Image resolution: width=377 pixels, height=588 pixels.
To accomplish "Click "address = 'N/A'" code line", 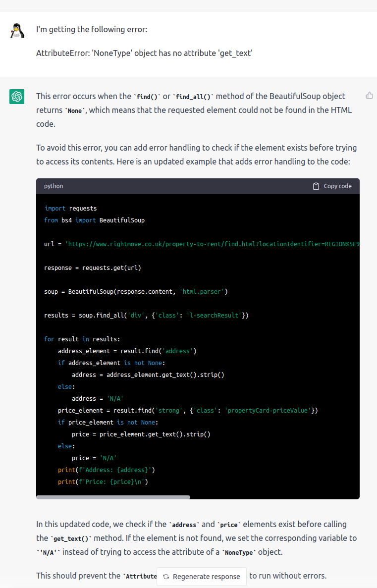I will [x=98, y=399].
